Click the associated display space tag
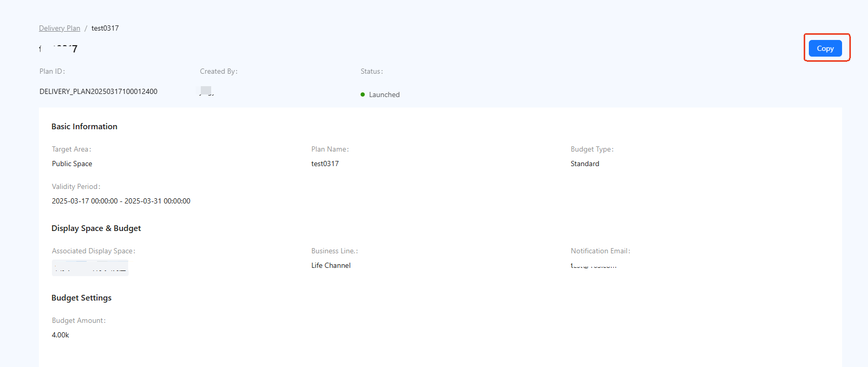 pyautogui.click(x=90, y=268)
